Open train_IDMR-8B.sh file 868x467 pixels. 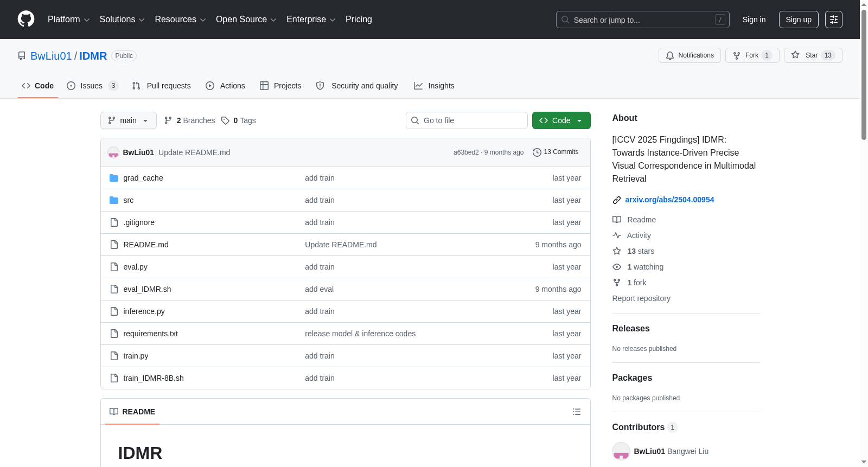154,378
